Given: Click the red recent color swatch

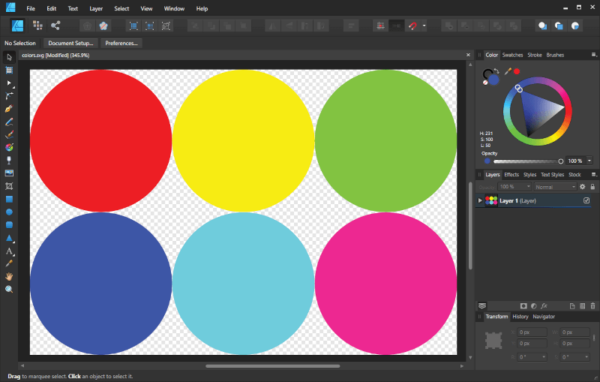Looking at the screenshot, I should (x=517, y=71).
